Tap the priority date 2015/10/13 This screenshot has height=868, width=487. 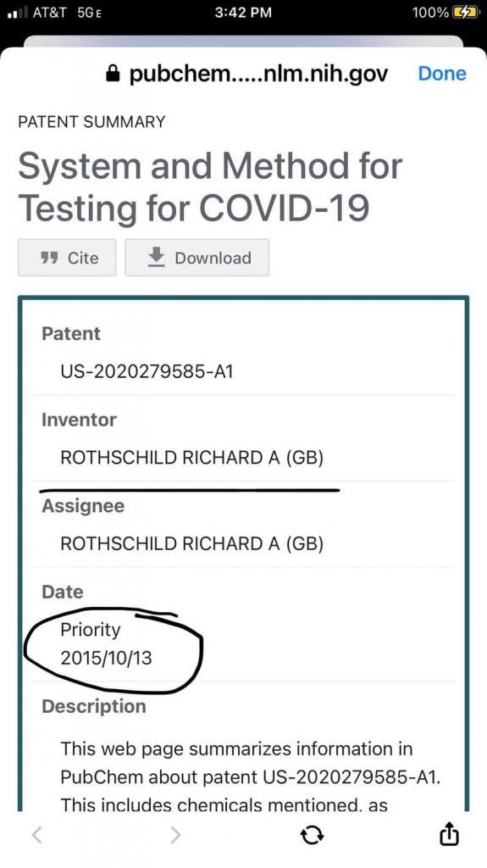click(106, 658)
